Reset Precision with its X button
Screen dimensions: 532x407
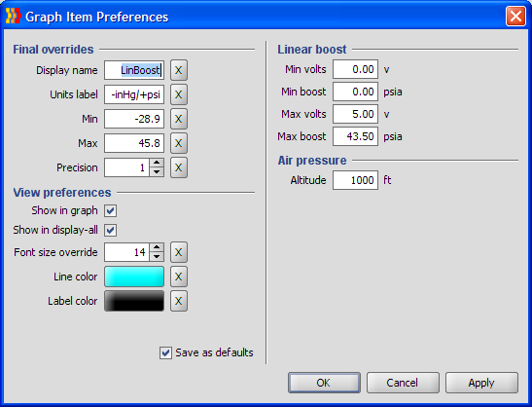(x=178, y=167)
